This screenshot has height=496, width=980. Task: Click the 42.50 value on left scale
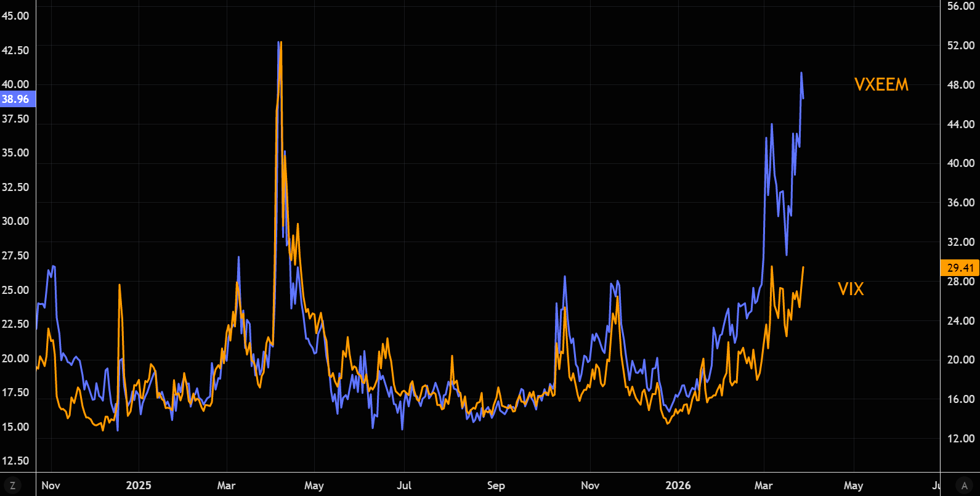pyautogui.click(x=15, y=51)
